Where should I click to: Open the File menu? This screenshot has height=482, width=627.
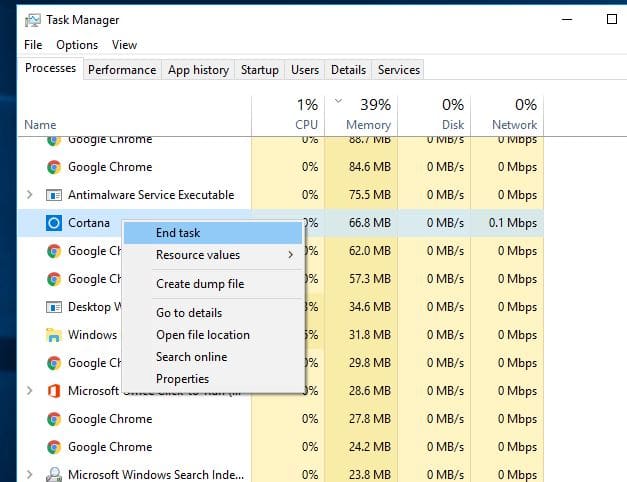click(33, 45)
